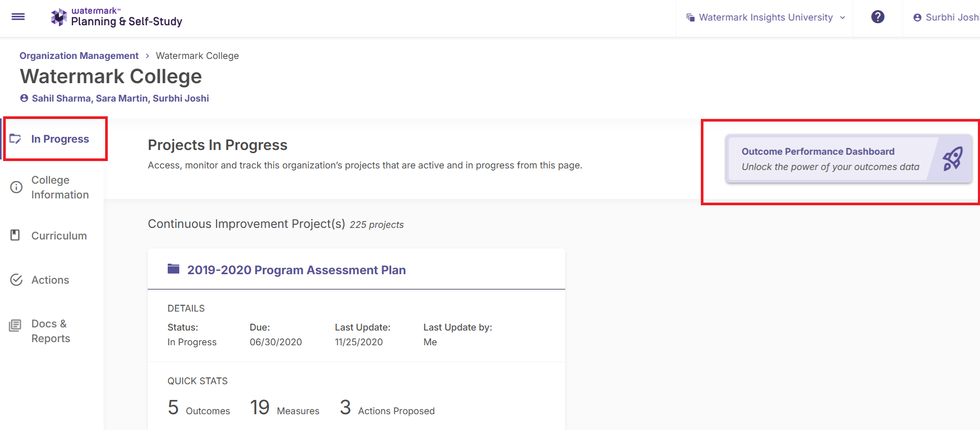Viewport: 980px width, 430px height.
Task: Click the Surbhi Joshi user avatar icon
Action: [x=917, y=17]
